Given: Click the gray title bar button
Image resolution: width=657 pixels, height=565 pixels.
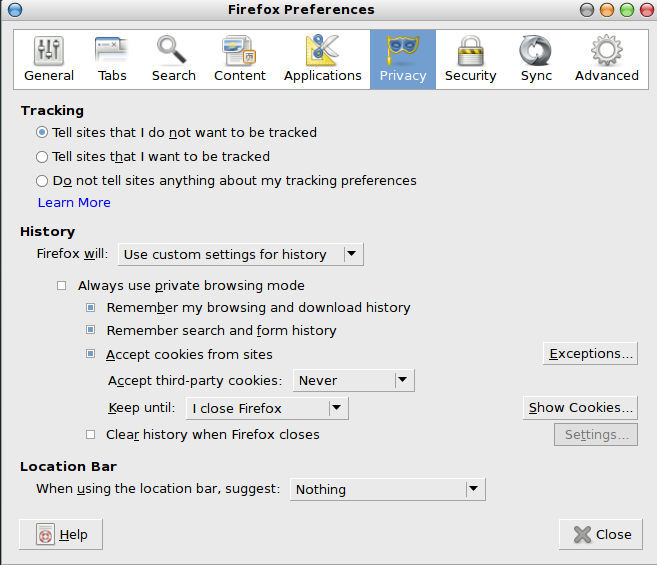Looking at the screenshot, I should pyautogui.click(x=587, y=10).
